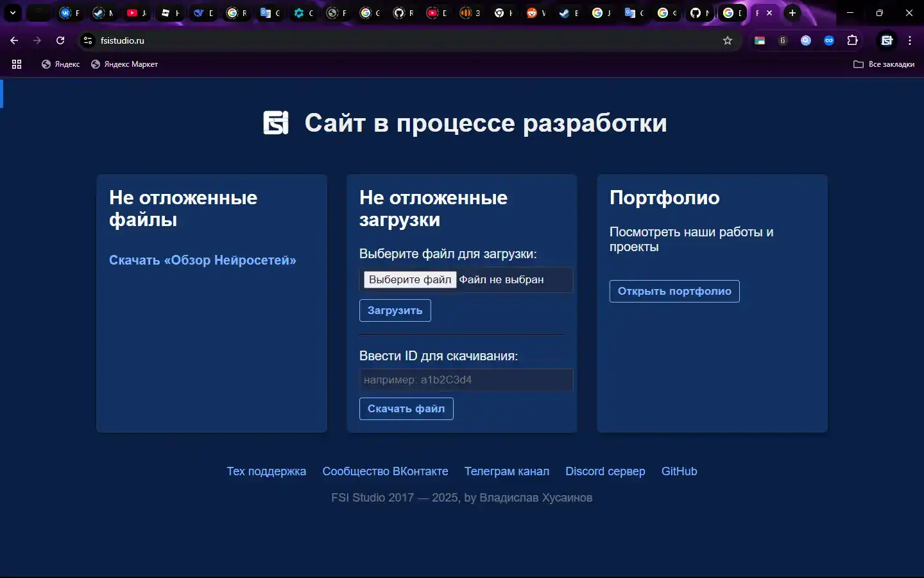Click the Скачать «Обзор Нейросетей» link
The image size is (924, 578).
point(203,260)
